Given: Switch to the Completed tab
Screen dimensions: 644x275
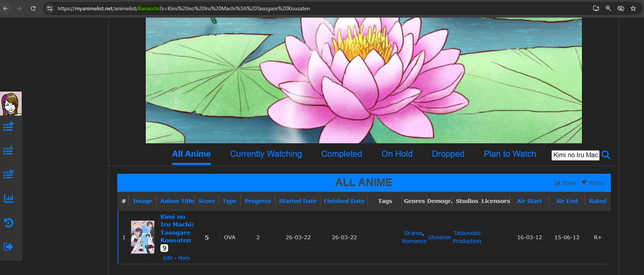Looking at the screenshot, I should tap(342, 154).
